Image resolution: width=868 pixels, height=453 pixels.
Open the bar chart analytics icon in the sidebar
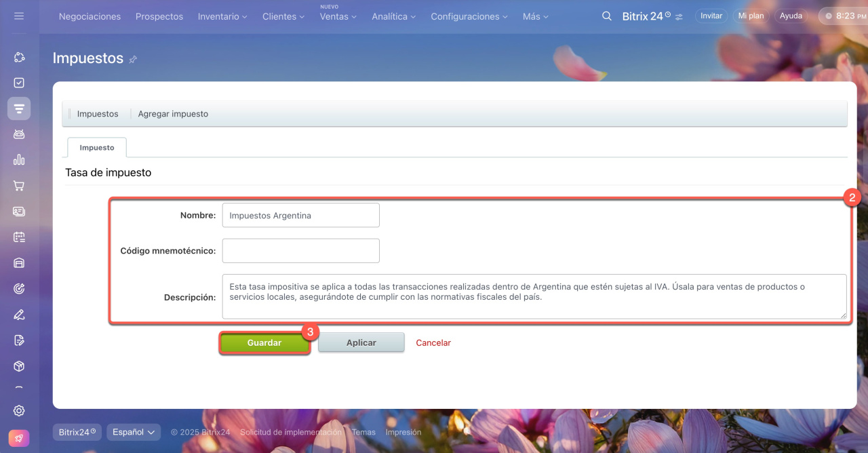click(x=19, y=160)
